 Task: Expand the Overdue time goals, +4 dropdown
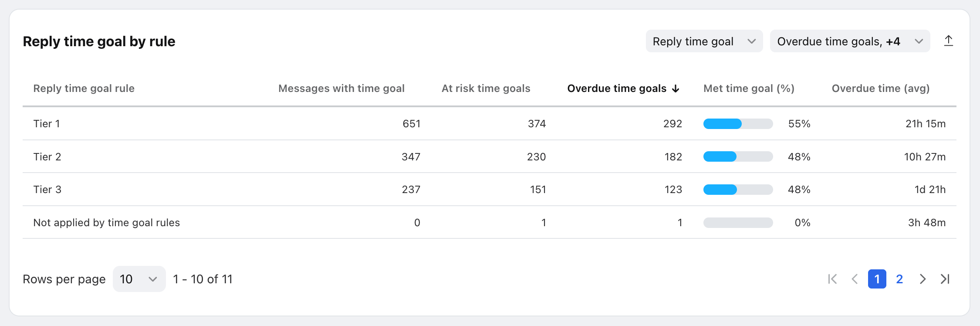point(850,41)
